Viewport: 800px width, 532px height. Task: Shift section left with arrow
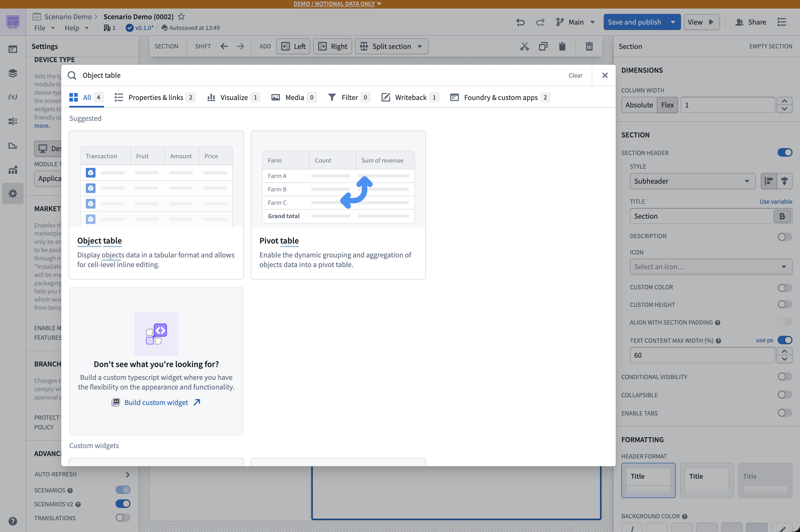coord(224,46)
